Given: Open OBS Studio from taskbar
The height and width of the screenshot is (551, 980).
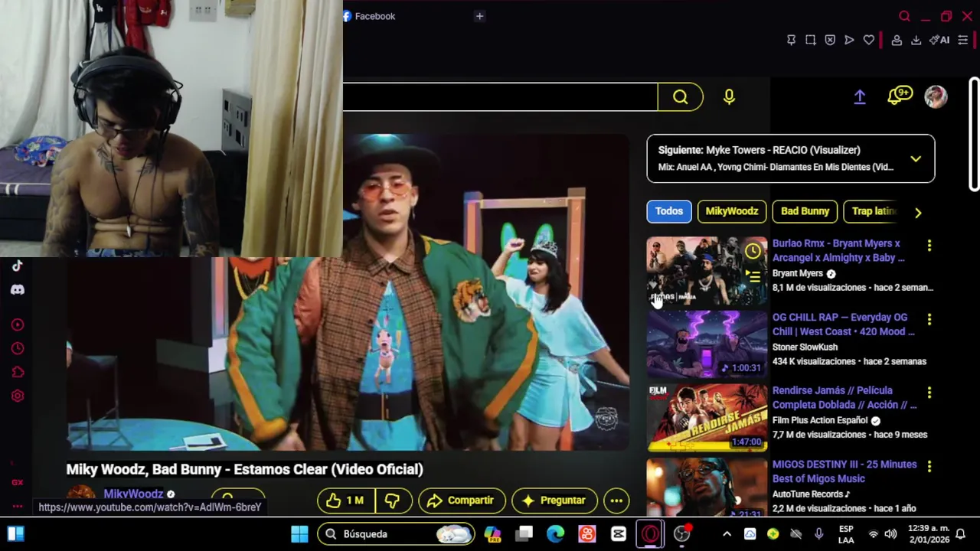Looking at the screenshot, I should [681, 534].
